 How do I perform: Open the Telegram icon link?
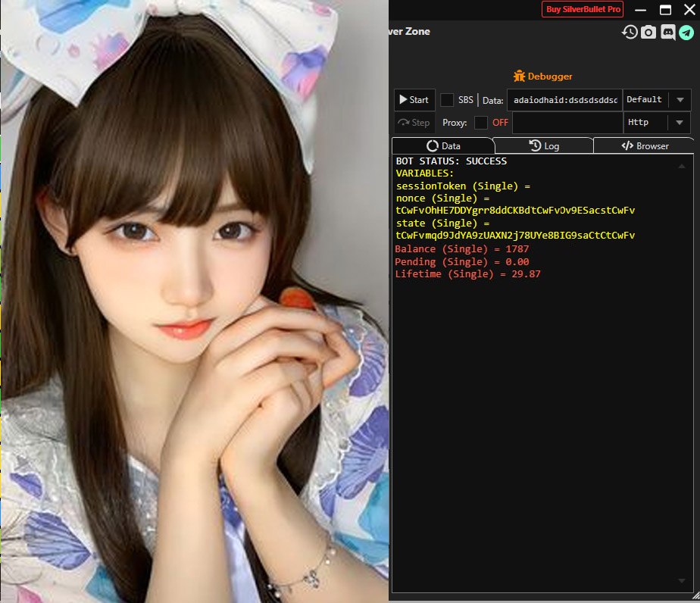(x=686, y=32)
